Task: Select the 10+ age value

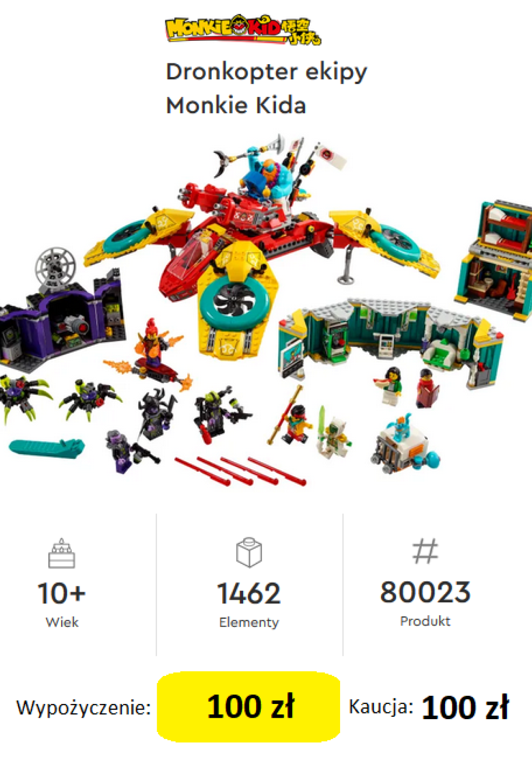Action: (62, 593)
